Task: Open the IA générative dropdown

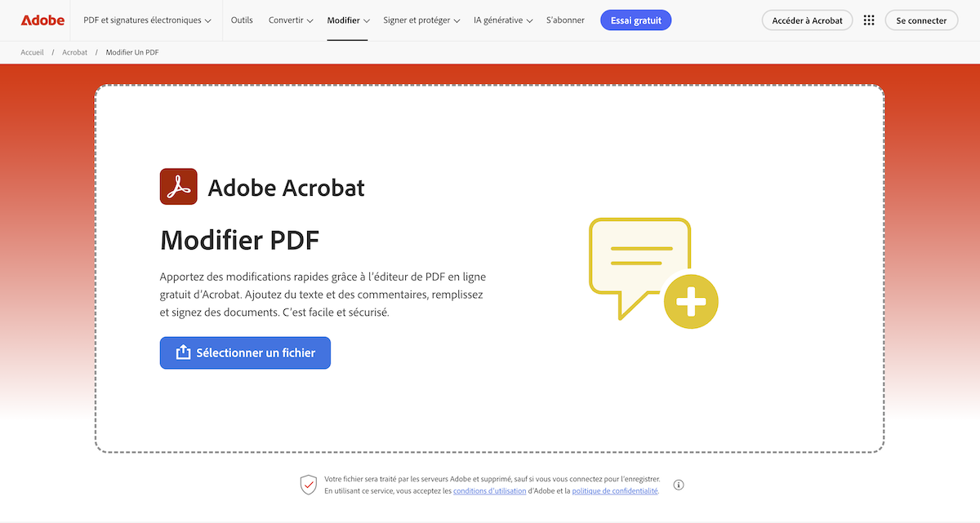Action: 503,20
